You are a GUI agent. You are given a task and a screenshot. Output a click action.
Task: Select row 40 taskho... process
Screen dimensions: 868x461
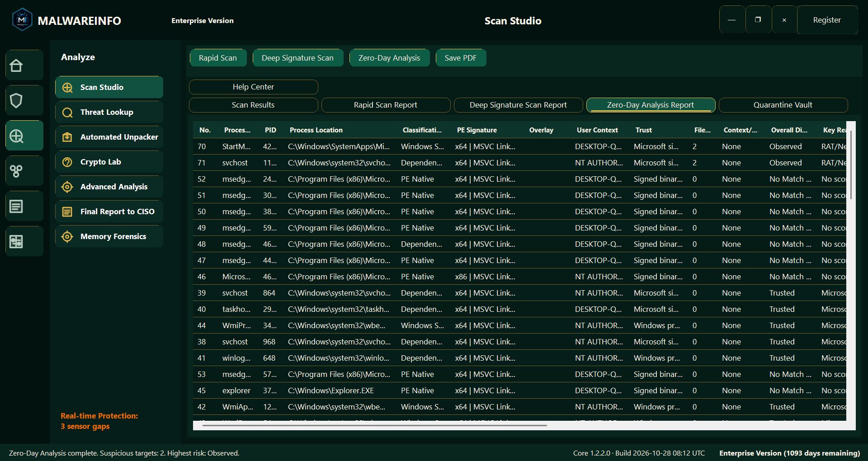(520, 309)
